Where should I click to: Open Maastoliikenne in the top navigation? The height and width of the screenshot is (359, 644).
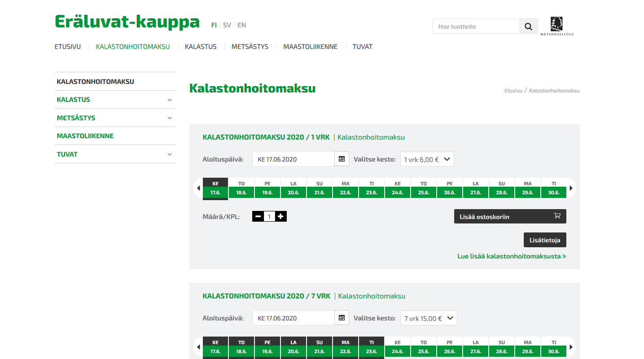tap(310, 47)
